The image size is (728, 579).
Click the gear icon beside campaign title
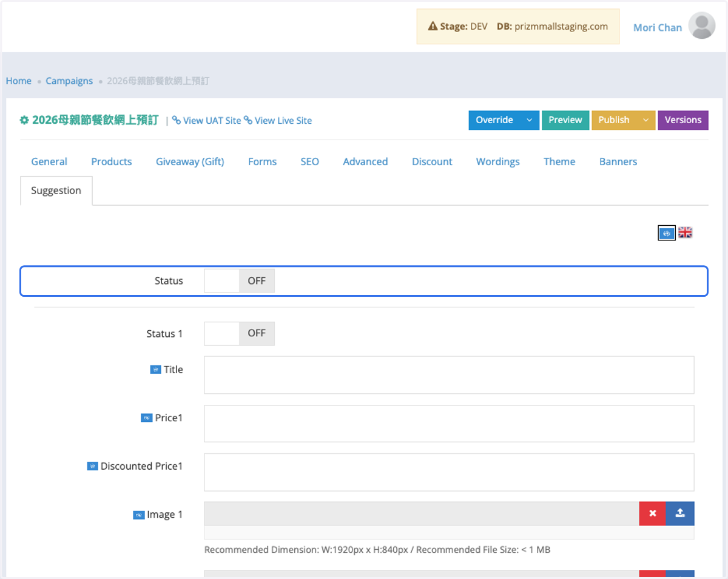pos(24,120)
